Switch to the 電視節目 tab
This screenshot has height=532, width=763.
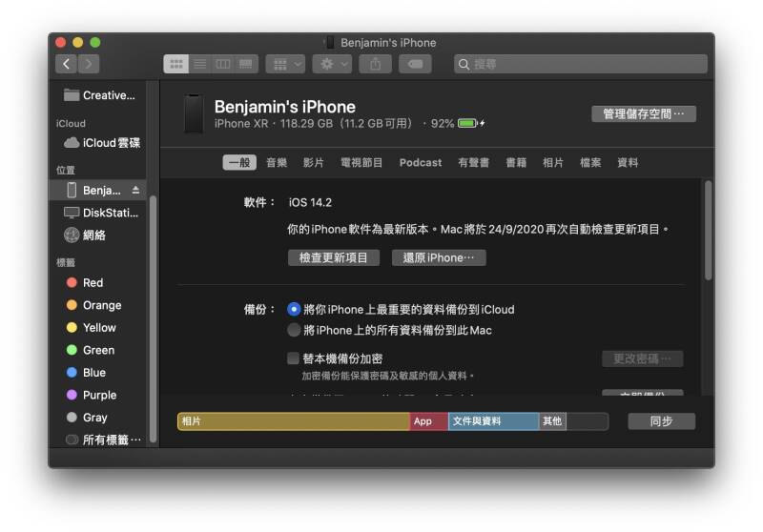tap(361, 162)
